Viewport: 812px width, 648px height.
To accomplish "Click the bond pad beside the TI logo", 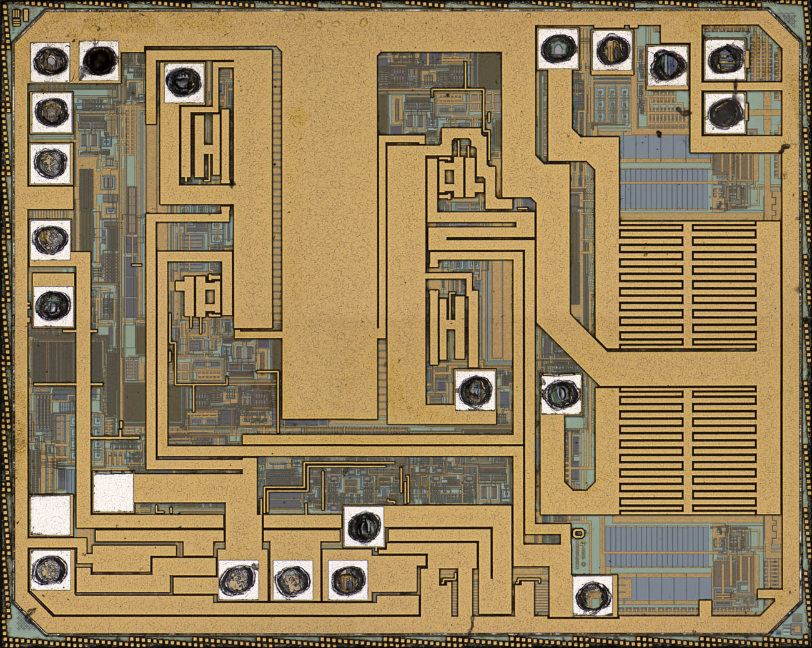I will tap(593, 595).
